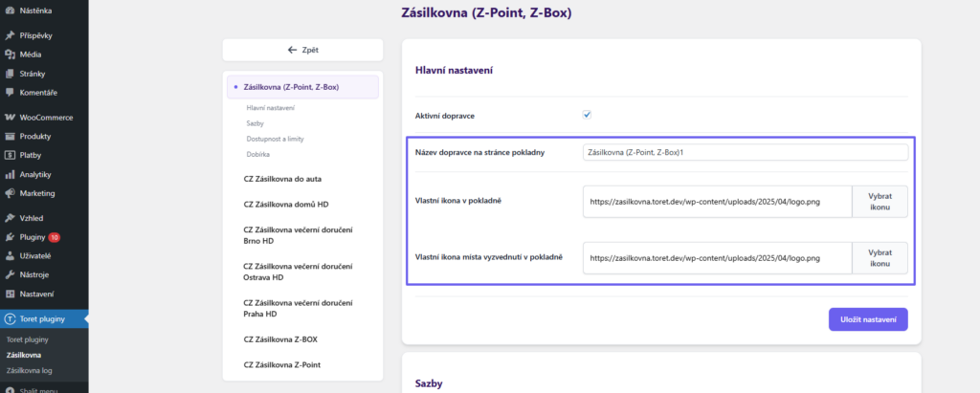Click the Pluginy plug icon
The height and width of the screenshot is (393, 980).
10,237
